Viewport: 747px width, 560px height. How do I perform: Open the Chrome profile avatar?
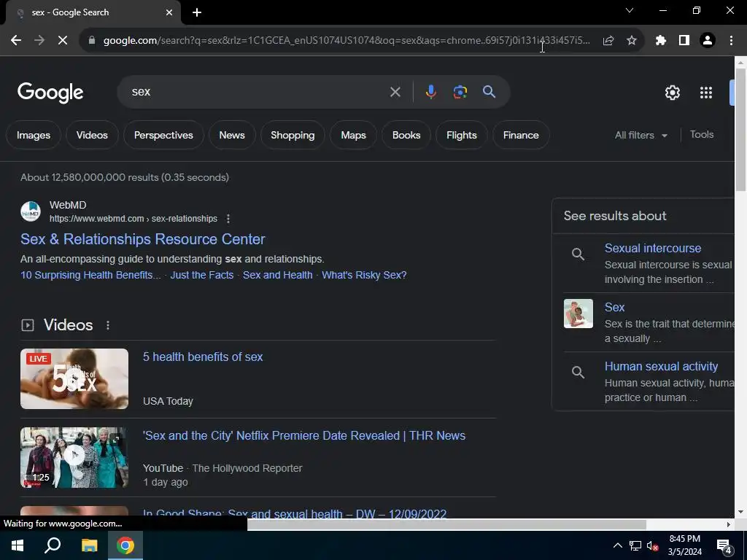[708, 41]
